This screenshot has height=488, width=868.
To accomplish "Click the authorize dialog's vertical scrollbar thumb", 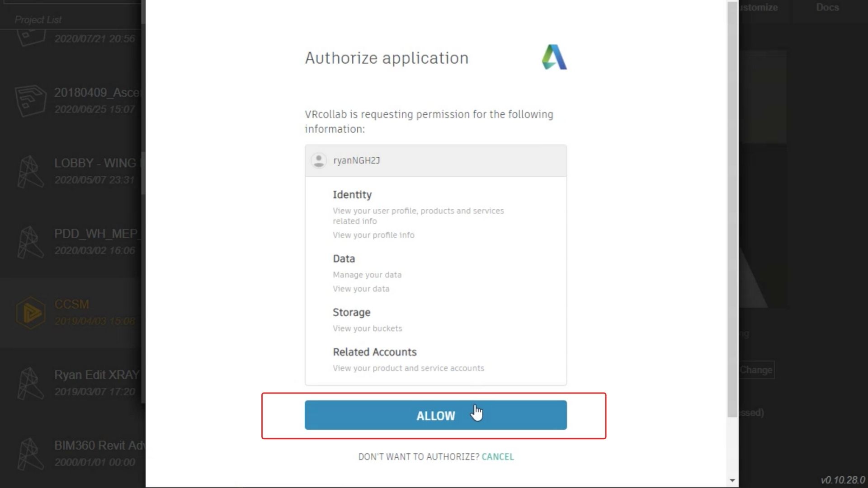I will coord(732,208).
